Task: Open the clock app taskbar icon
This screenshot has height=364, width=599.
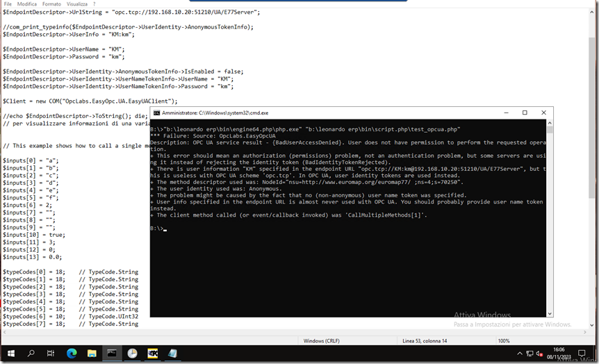Action: [132, 354]
